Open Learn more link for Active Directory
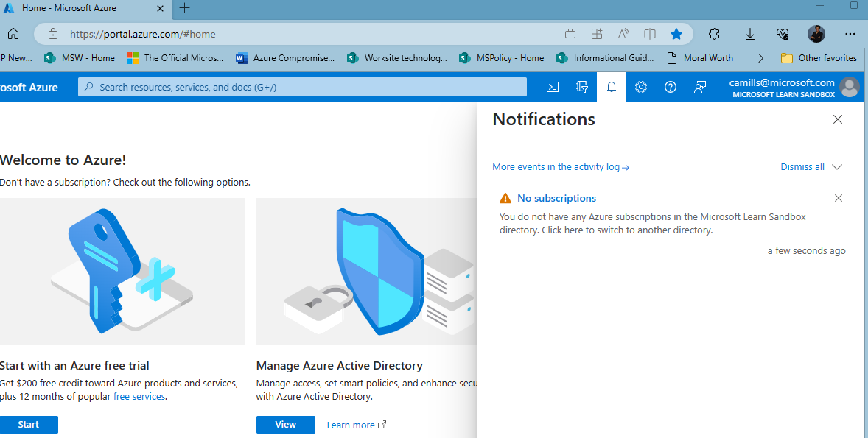The width and height of the screenshot is (868, 438). click(x=357, y=425)
